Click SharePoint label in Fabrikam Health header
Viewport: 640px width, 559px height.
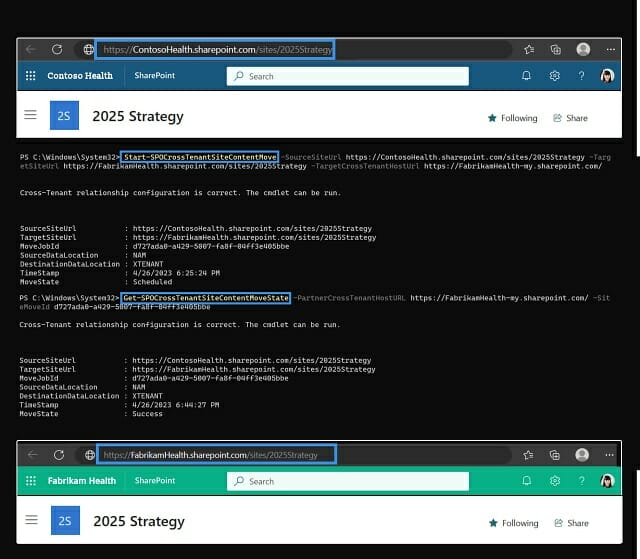click(157, 481)
